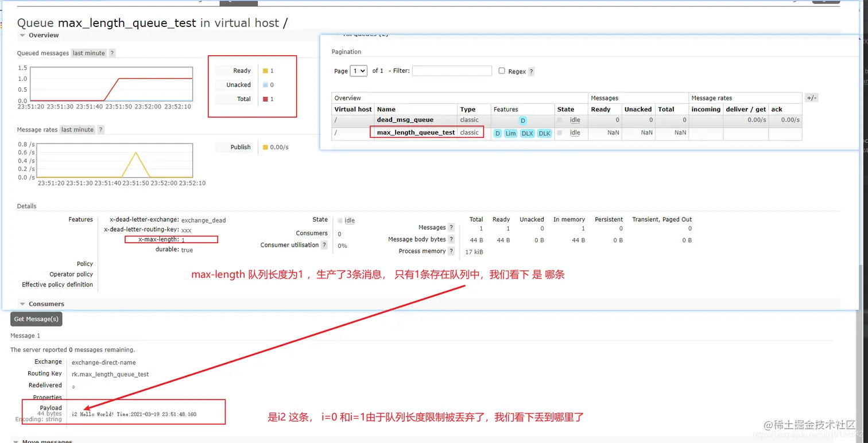Open help for Consumer utilisation

pos(324,245)
